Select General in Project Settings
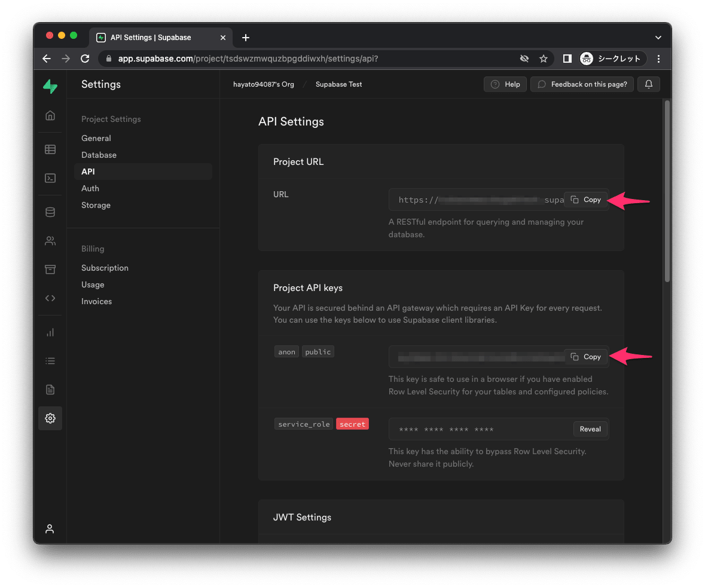 pyautogui.click(x=96, y=139)
